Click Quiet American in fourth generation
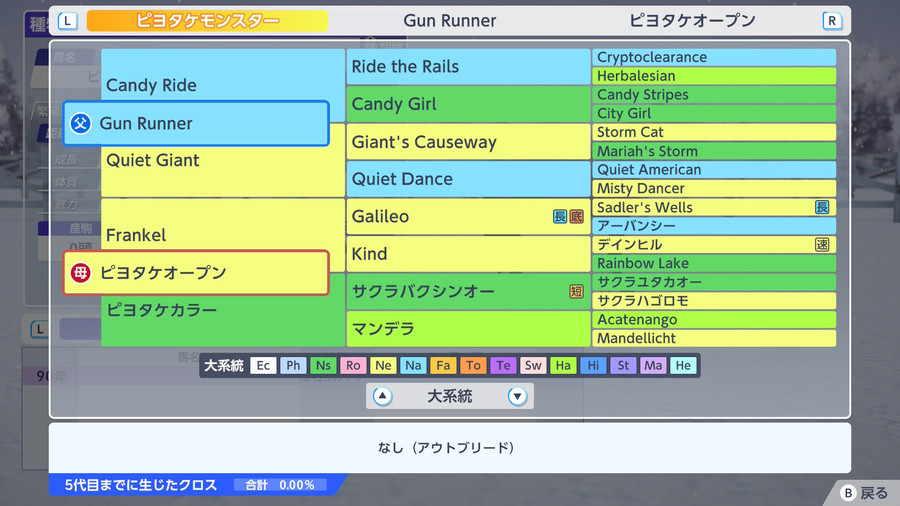 [x=714, y=170]
